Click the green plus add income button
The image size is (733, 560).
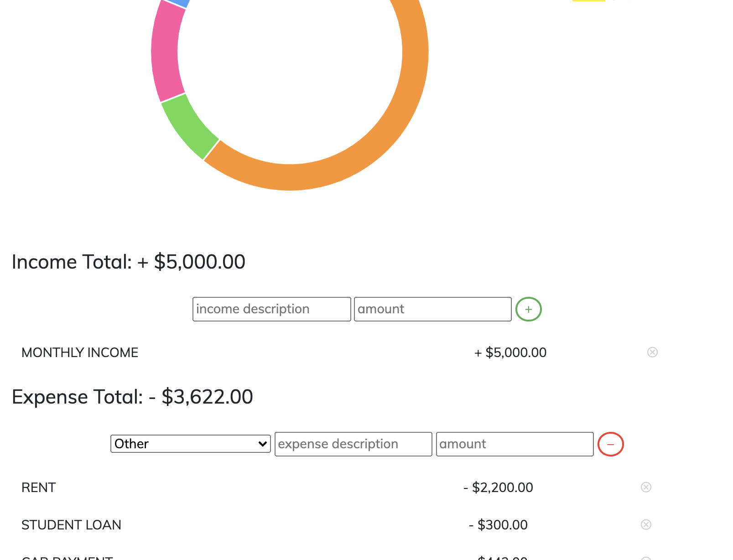528,309
